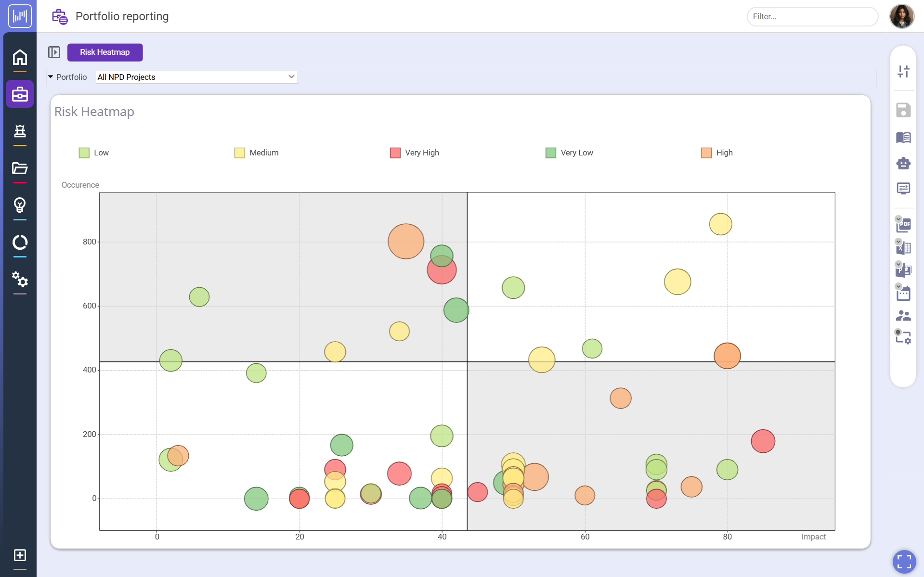This screenshot has height=577, width=924.
Task: Open the Home view
Action: coord(20,57)
